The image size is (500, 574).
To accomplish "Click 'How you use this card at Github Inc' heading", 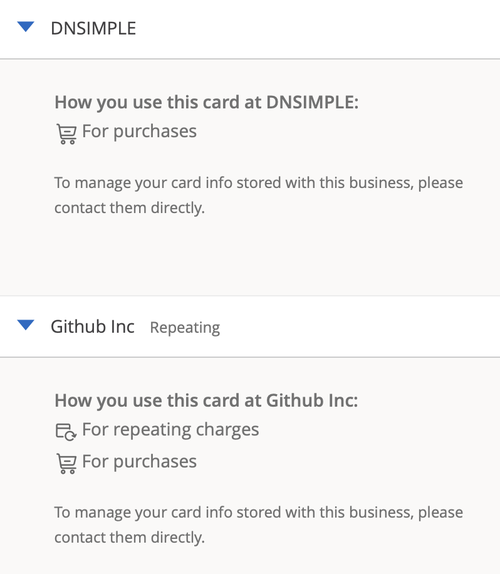I will (x=206, y=400).
